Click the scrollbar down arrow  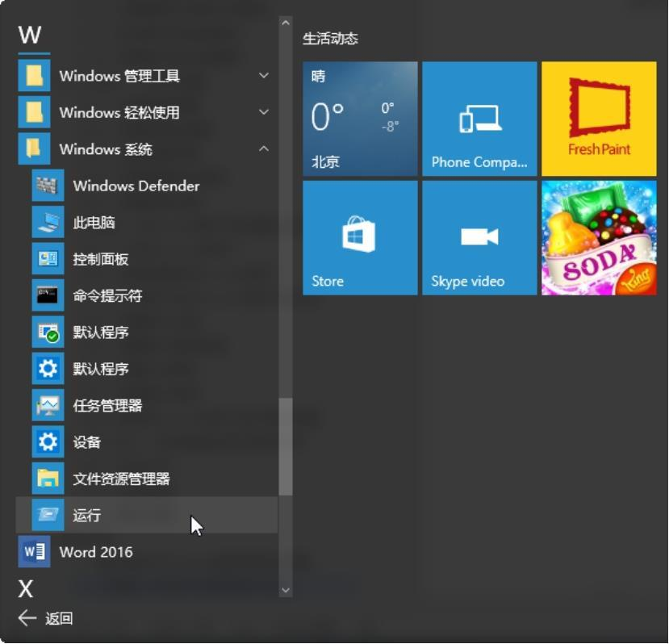click(x=286, y=591)
